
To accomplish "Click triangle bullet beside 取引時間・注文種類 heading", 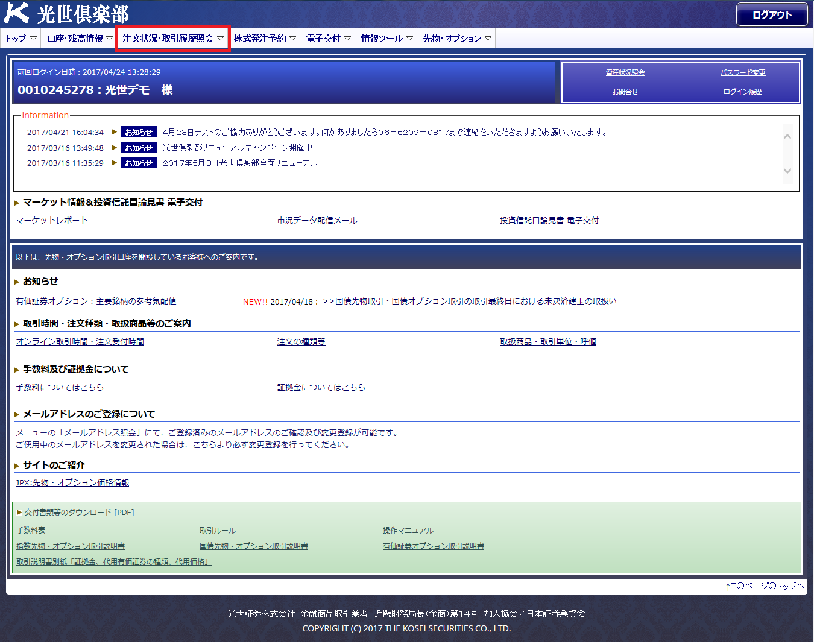I will (x=17, y=324).
